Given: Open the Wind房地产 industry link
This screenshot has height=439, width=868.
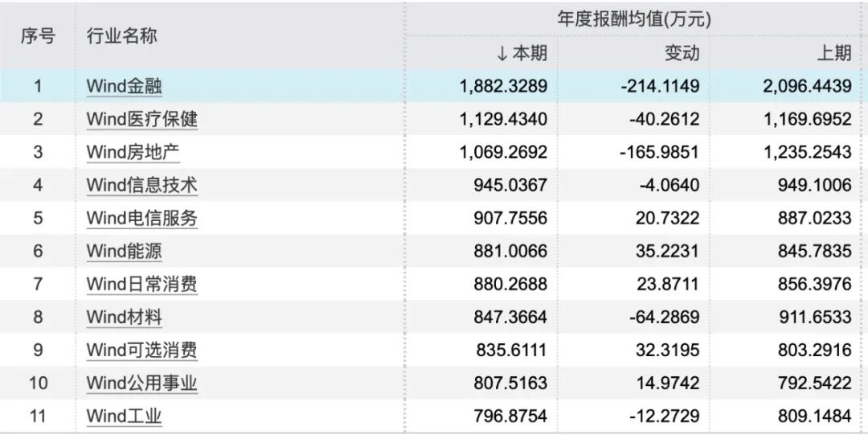Looking at the screenshot, I should pyautogui.click(x=133, y=152).
